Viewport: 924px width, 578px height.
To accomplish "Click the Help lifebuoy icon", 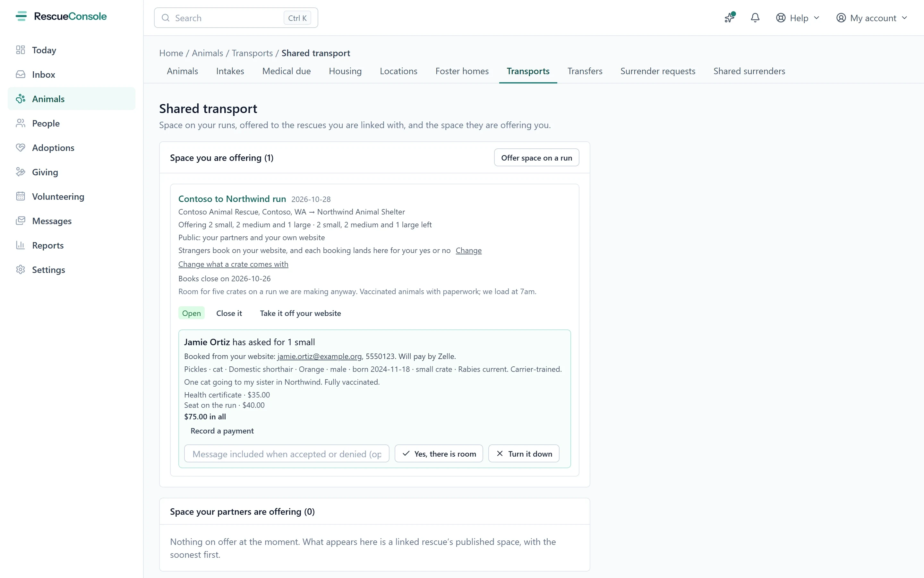I will pos(781,18).
